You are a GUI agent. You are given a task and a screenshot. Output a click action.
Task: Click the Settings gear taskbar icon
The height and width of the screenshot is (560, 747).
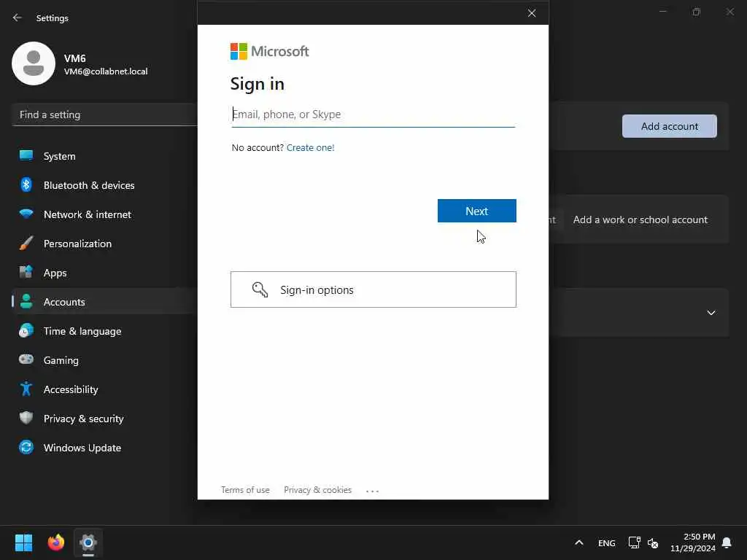click(88, 542)
